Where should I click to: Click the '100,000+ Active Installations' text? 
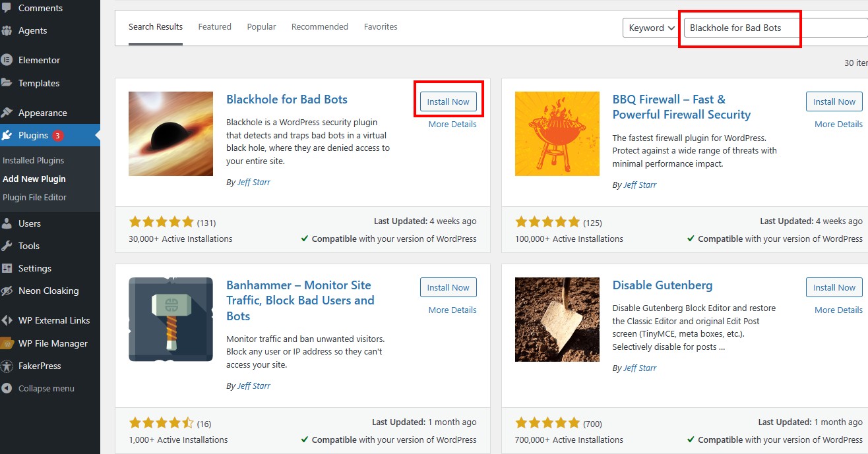click(569, 239)
